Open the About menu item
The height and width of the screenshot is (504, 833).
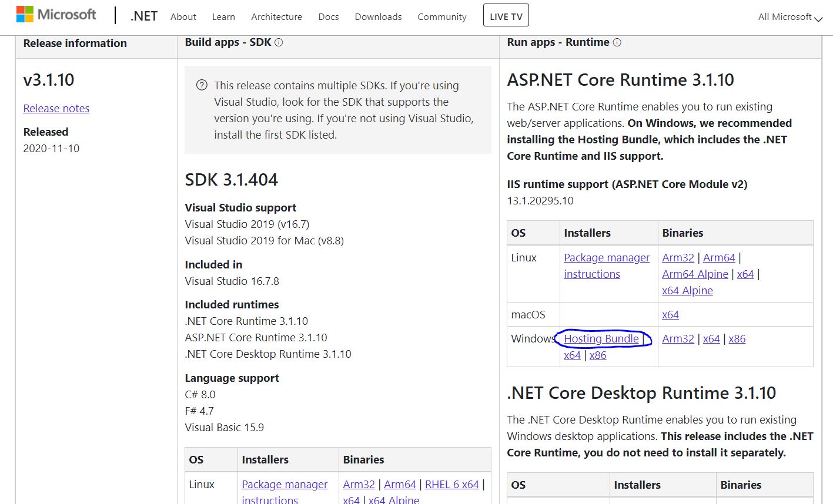point(183,17)
